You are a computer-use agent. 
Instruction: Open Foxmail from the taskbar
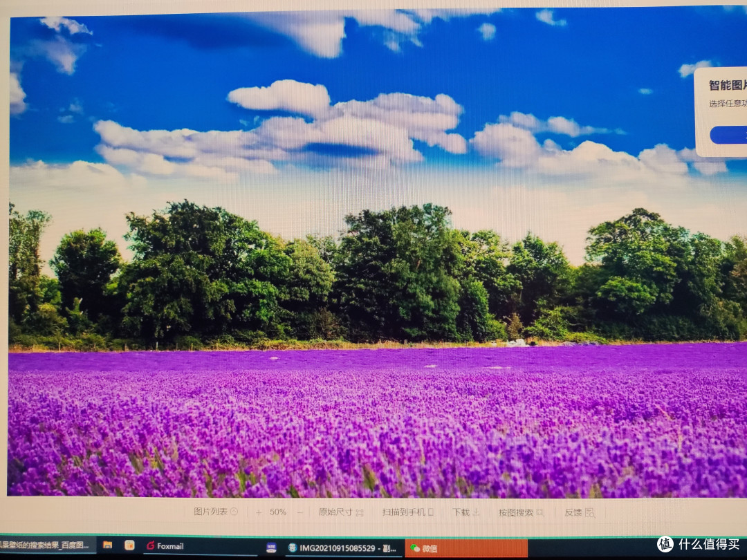[x=165, y=546]
